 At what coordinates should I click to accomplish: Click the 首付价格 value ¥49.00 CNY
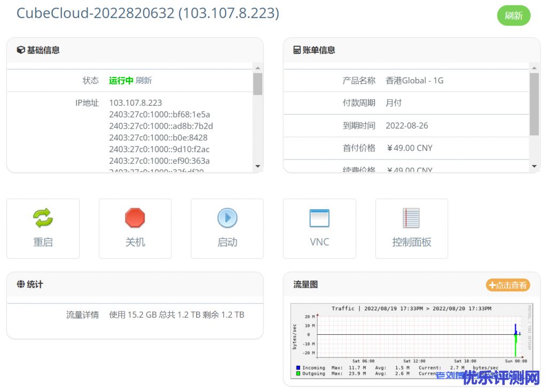[409, 148]
